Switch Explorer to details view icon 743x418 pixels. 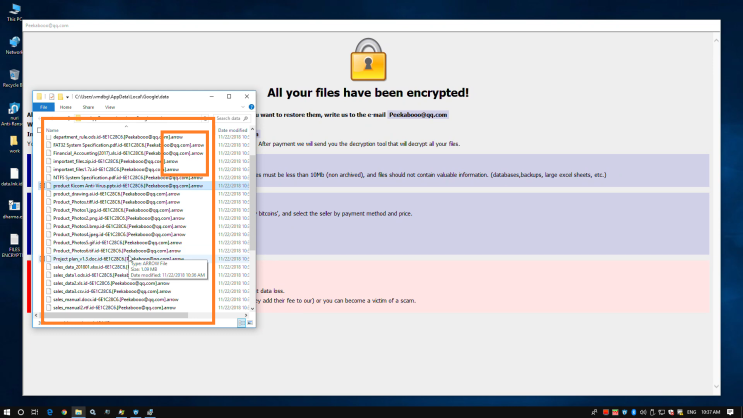pyautogui.click(x=242, y=323)
